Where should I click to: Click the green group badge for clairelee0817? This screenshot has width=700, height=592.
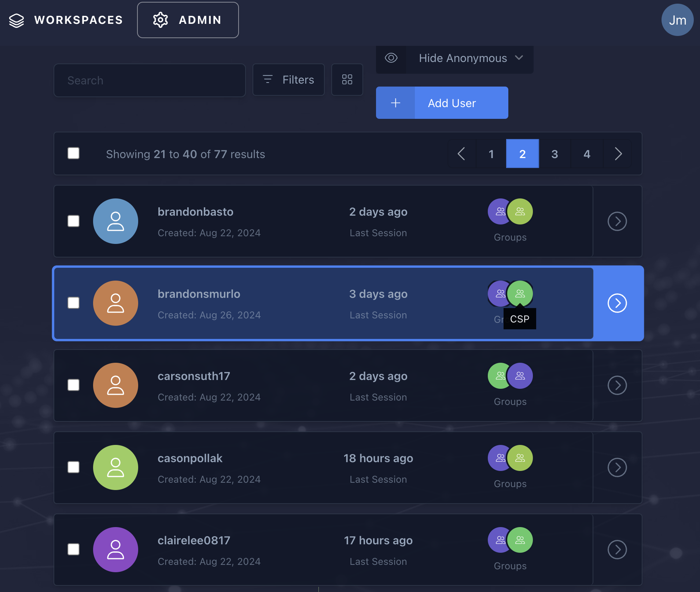point(520,540)
